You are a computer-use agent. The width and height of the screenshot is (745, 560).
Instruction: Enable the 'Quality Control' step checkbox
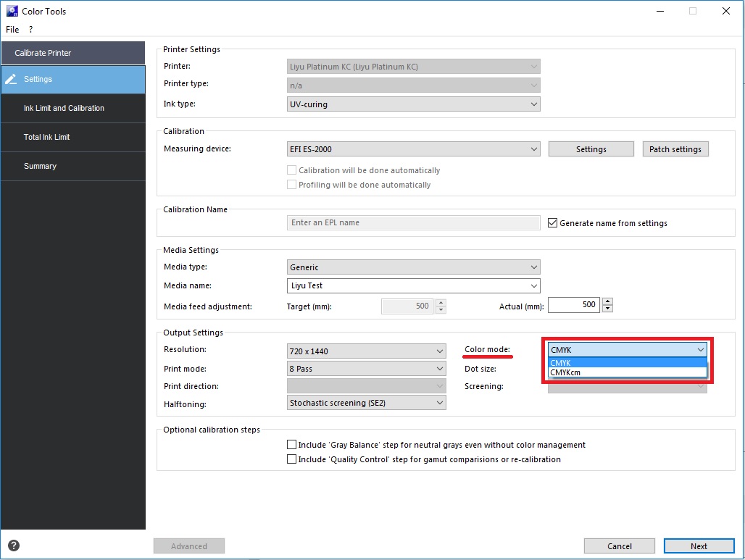tap(292, 459)
